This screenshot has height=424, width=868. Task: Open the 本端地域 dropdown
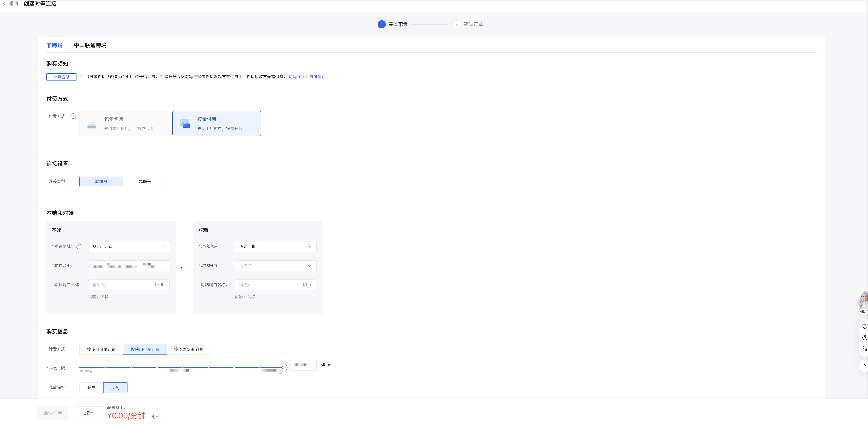pyautogui.click(x=129, y=247)
